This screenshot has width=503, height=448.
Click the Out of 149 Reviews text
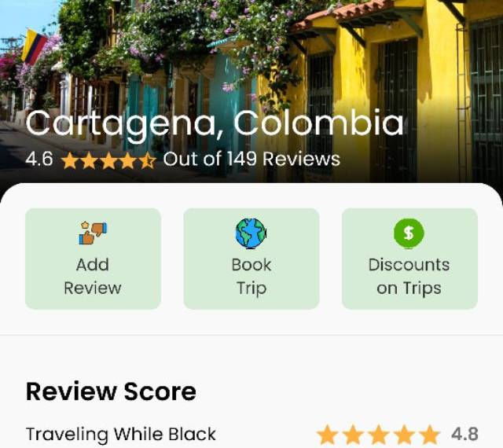(251, 159)
